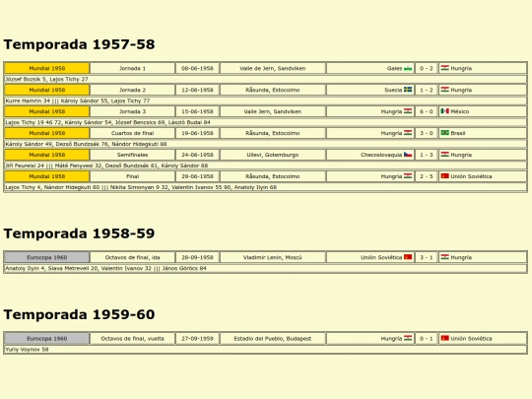Viewport: 532px width, 399px height.
Task: Click the scorers line starting Anatoly Ilyin 4
Action: (266, 268)
